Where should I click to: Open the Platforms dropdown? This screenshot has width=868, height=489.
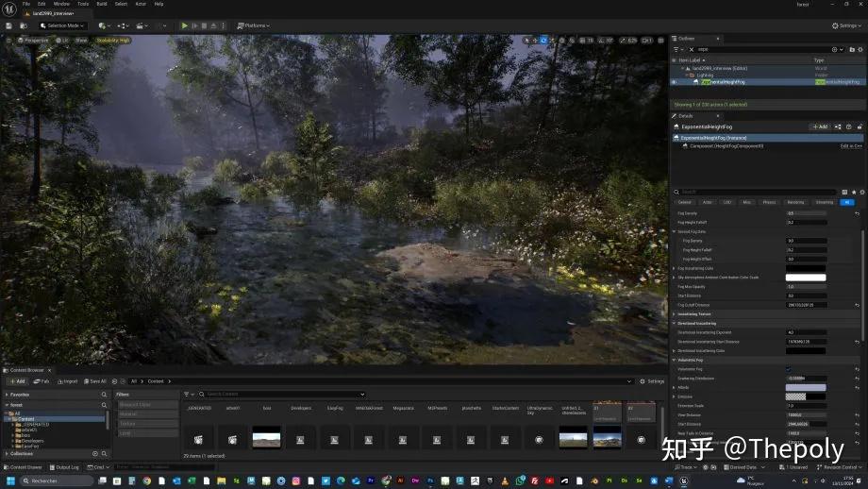click(x=254, y=25)
